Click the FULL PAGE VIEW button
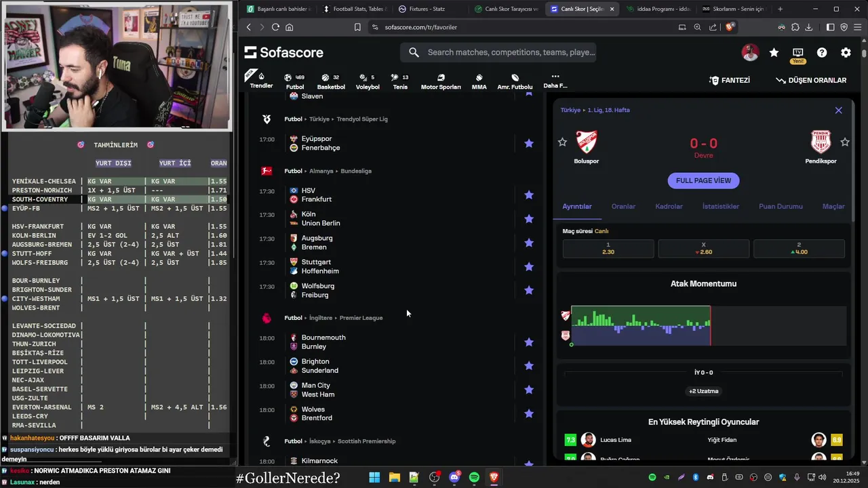 (703, 180)
